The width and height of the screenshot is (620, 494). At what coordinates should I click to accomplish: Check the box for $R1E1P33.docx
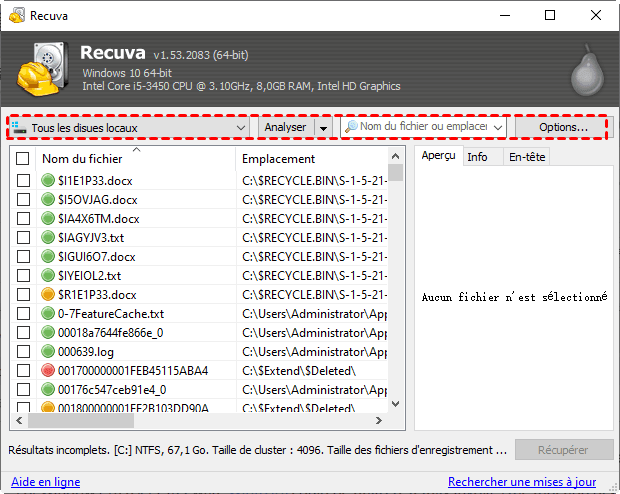click(x=23, y=294)
